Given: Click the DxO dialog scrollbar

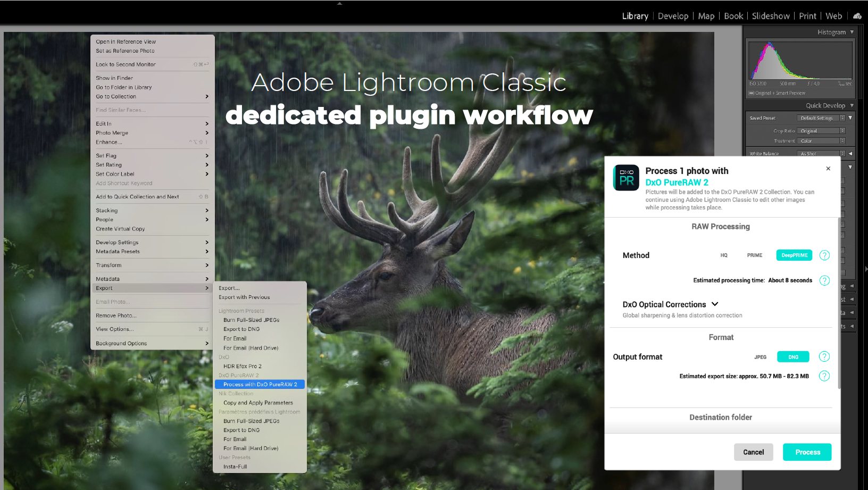Looking at the screenshot, I should point(839,302).
